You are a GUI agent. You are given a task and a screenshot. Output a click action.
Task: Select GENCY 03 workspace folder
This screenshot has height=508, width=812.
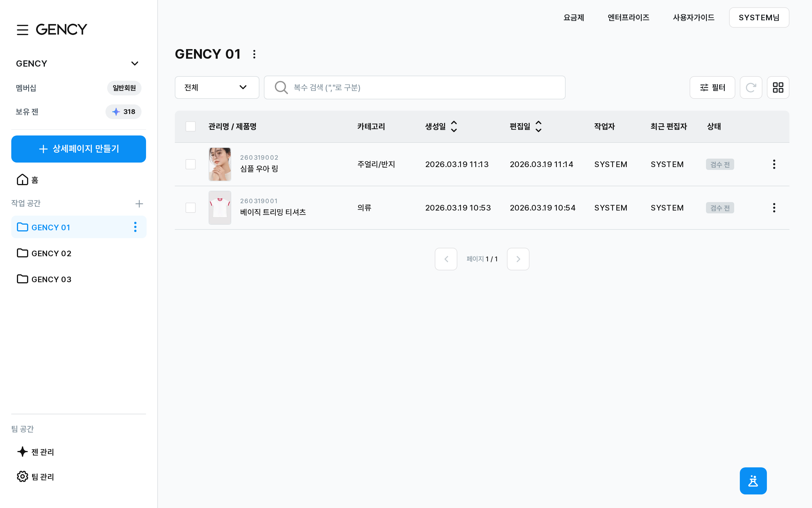(78, 279)
